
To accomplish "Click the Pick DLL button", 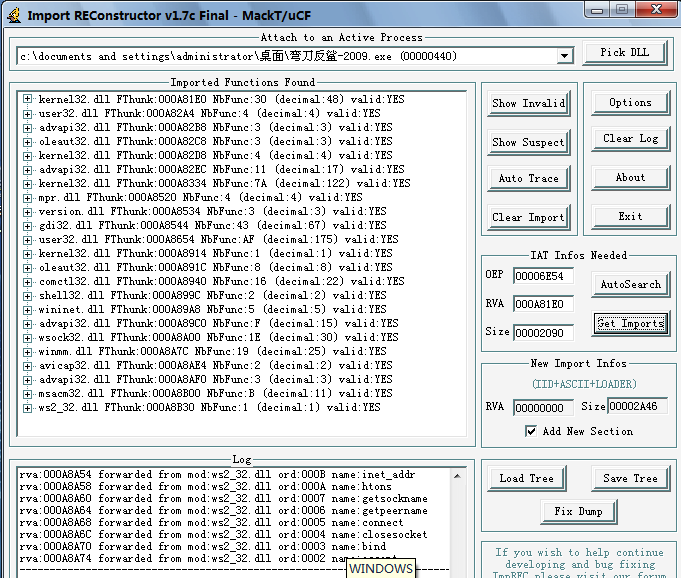I will pos(625,53).
